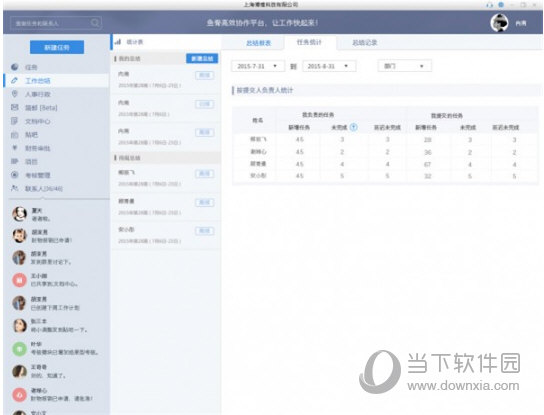544x415 pixels.
Task: Click 待阅总结 section header
Action: pyautogui.click(x=129, y=158)
